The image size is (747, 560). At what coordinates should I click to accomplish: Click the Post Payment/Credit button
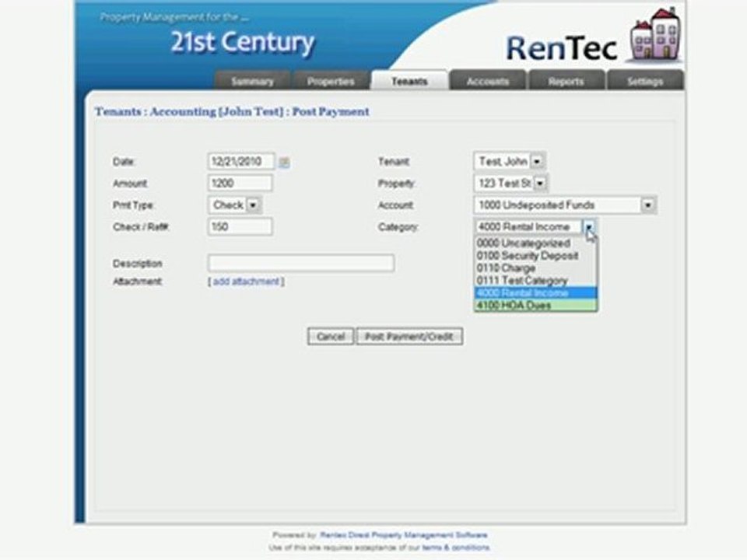[409, 337]
